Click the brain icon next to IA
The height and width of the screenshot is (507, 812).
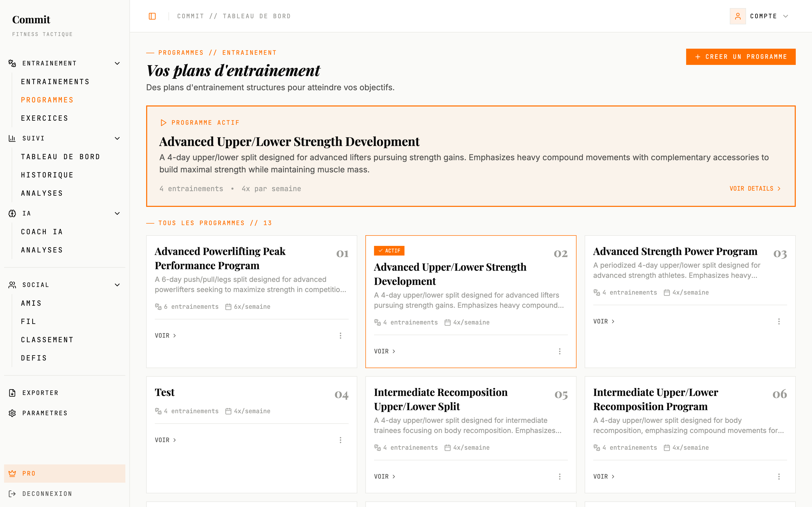(12, 213)
